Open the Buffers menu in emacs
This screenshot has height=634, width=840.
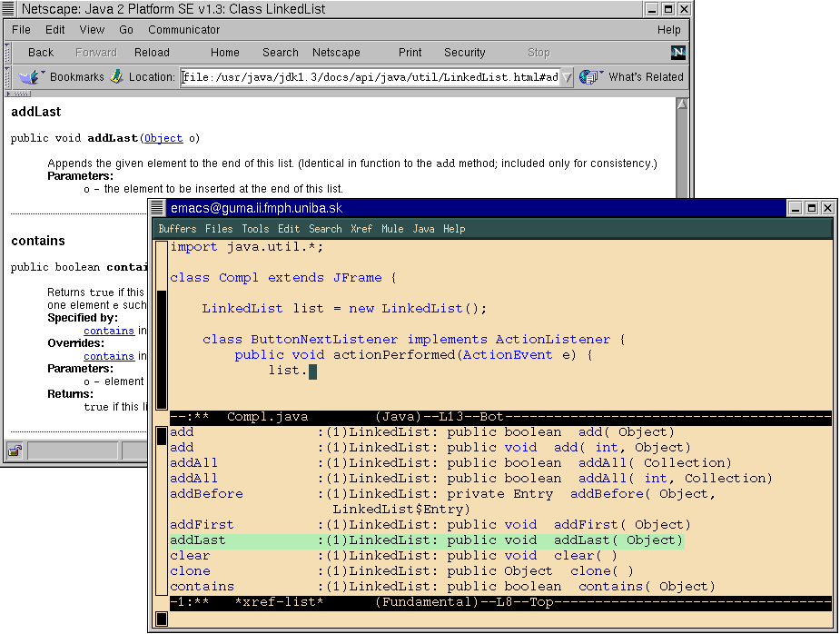pyautogui.click(x=177, y=229)
